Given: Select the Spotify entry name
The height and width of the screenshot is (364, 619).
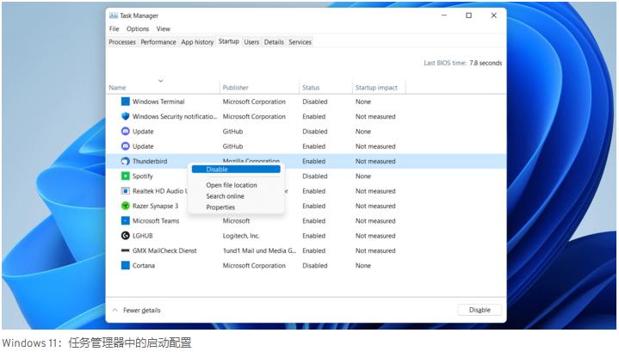Looking at the screenshot, I should pyautogui.click(x=143, y=176).
